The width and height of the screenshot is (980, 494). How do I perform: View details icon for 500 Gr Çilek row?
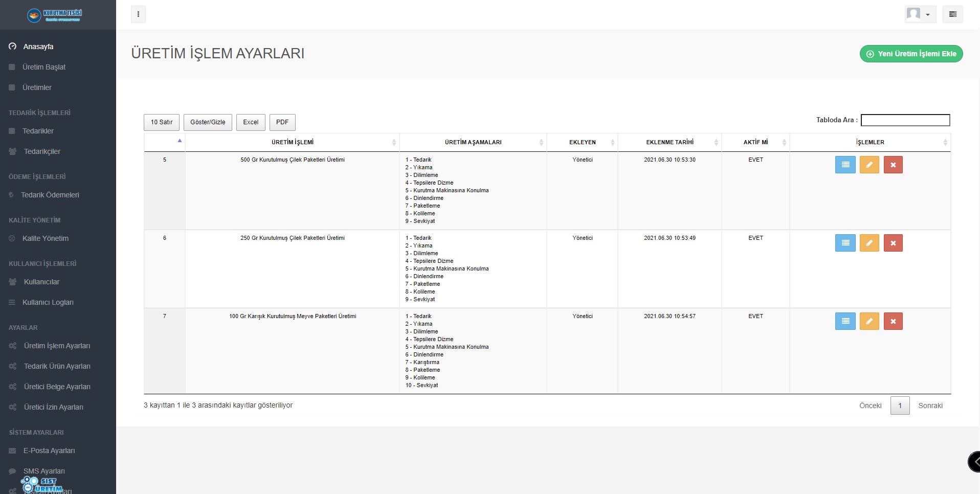[x=845, y=165]
